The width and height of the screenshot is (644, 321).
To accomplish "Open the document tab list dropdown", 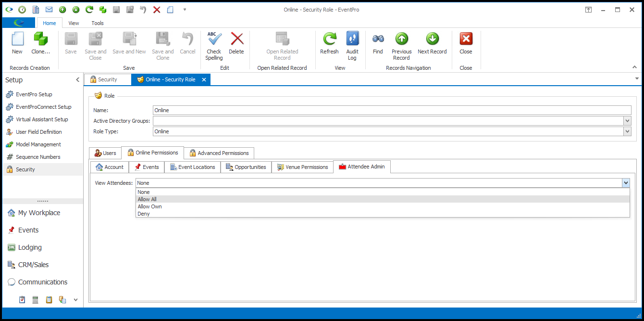I will [637, 78].
